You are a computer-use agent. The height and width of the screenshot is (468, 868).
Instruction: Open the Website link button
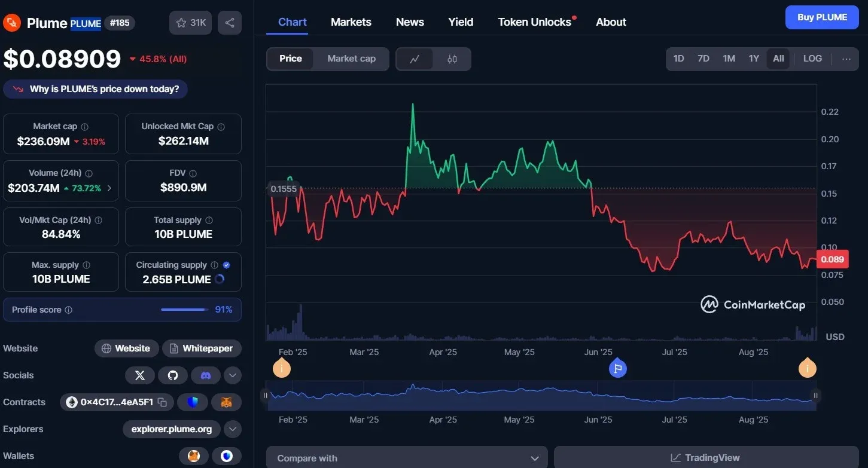pos(126,348)
